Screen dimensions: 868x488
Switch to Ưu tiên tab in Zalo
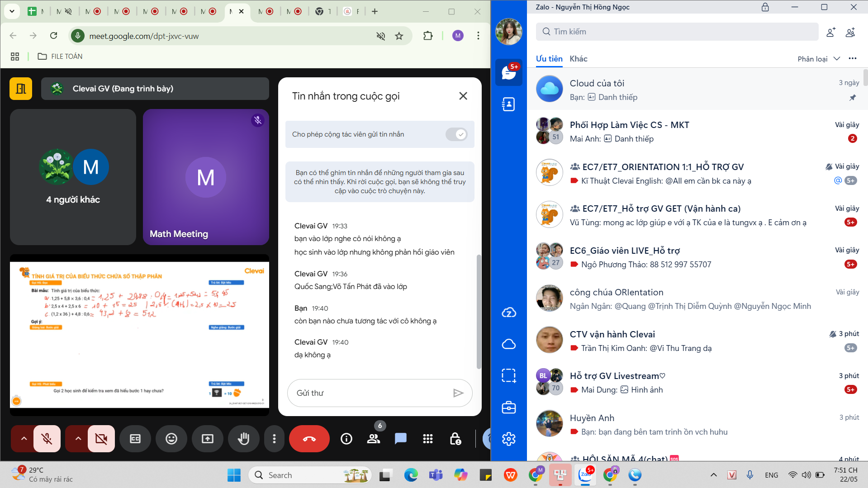point(549,59)
